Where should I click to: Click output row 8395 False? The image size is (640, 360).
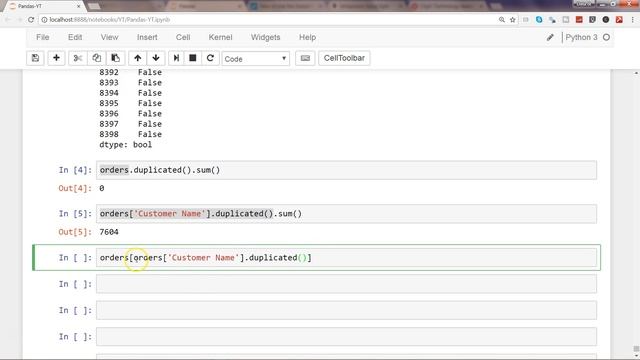[130, 103]
